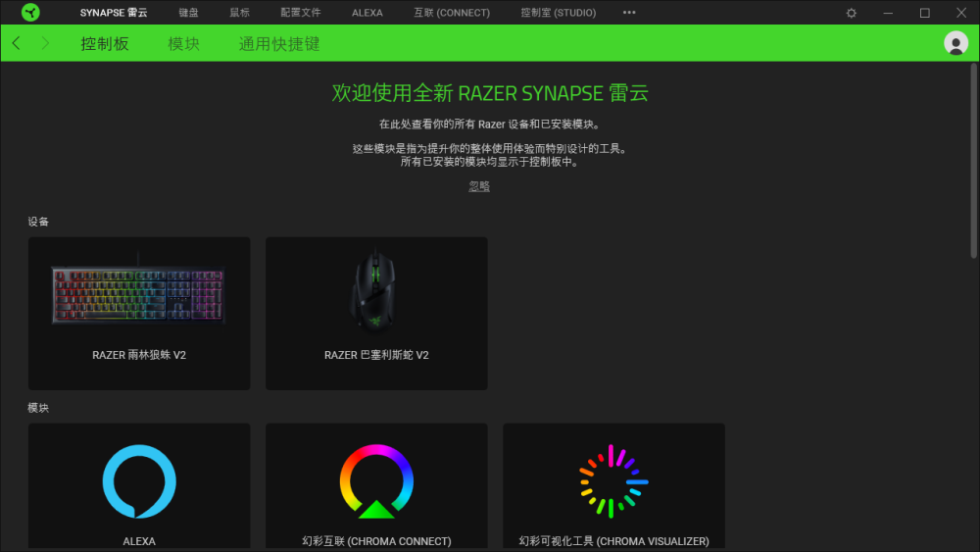Switch to the 鼠标 tab

click(x=239, y=13)
